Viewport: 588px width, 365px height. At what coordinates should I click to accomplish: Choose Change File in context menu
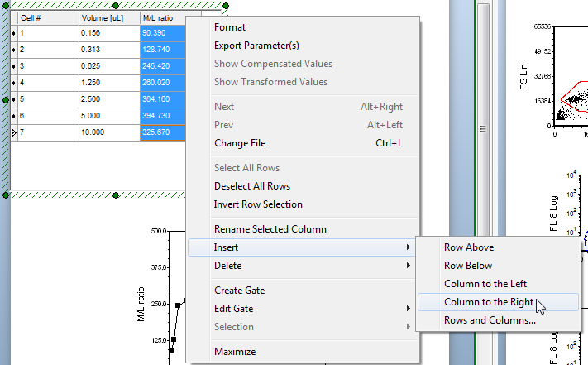pos(240,143)
